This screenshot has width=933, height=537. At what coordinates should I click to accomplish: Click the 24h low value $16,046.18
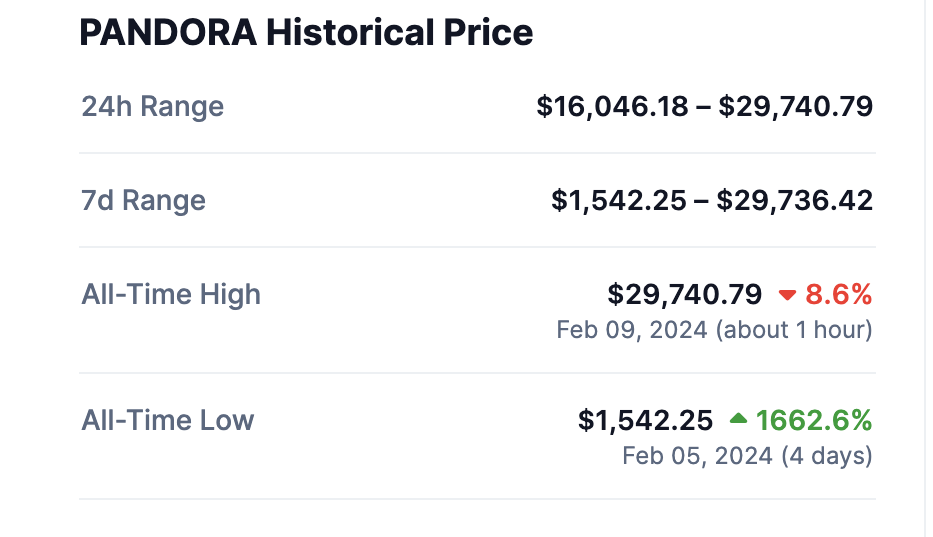pos(612,106)
